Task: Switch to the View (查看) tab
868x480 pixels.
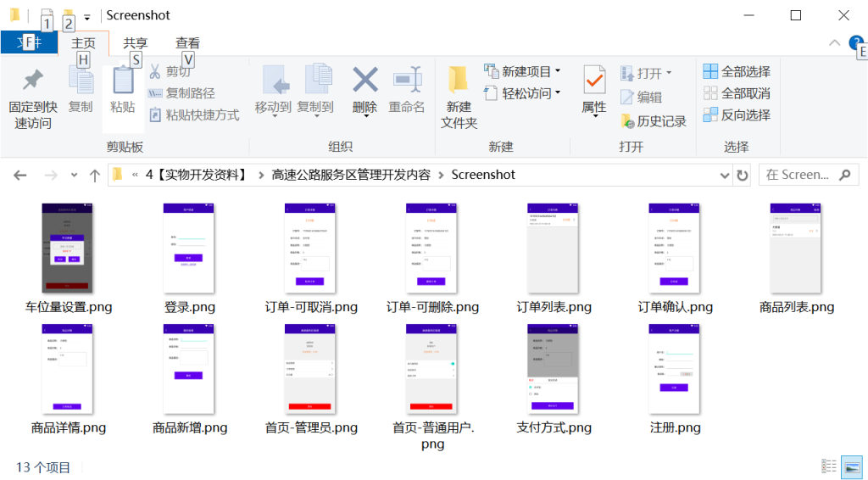Action: click(x=187, y=42)
